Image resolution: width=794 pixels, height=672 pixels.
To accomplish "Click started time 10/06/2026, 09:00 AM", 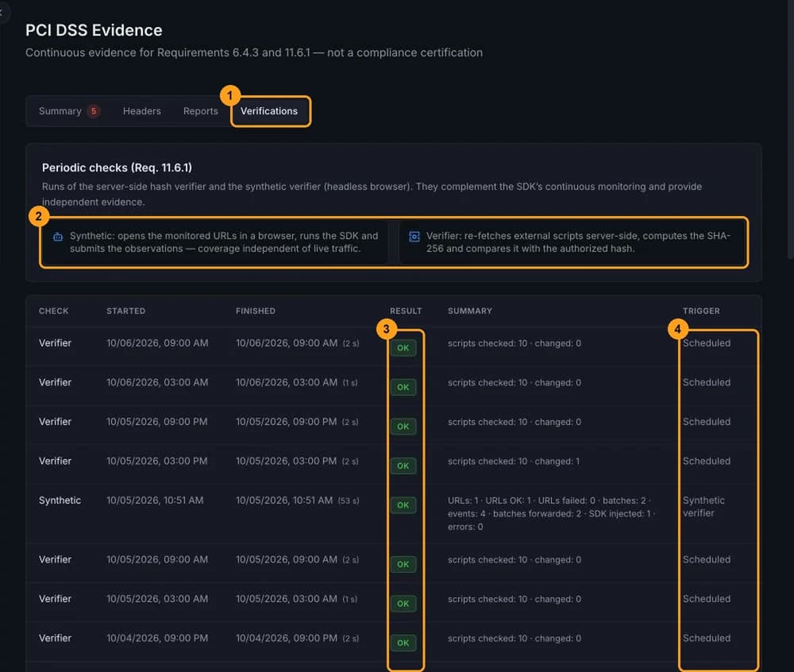I will pos(157,343).
